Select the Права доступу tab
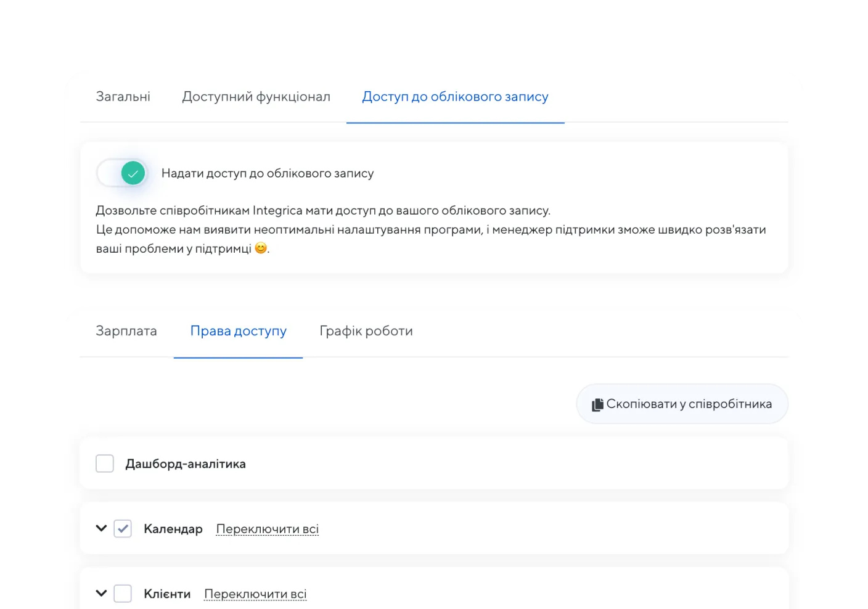 [x=239, y=331]
